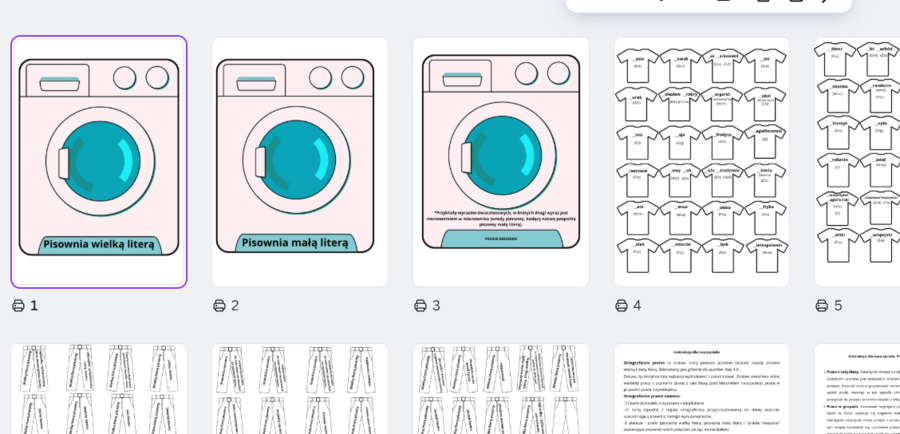Select the partially visible instruction page at bottom right

click(858, 389)
